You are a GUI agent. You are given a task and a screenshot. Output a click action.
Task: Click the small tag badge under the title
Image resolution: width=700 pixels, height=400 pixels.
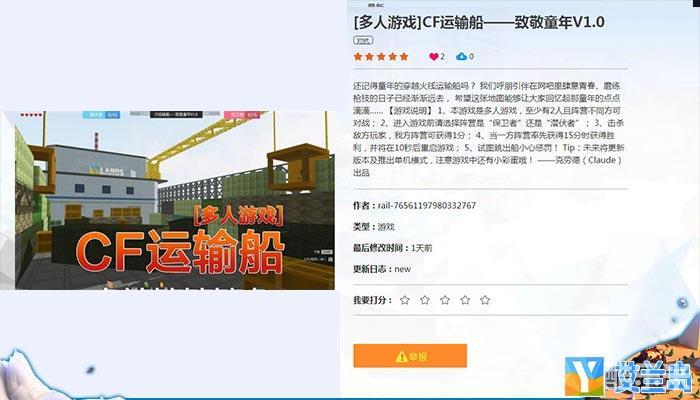[x=363, y=41]
